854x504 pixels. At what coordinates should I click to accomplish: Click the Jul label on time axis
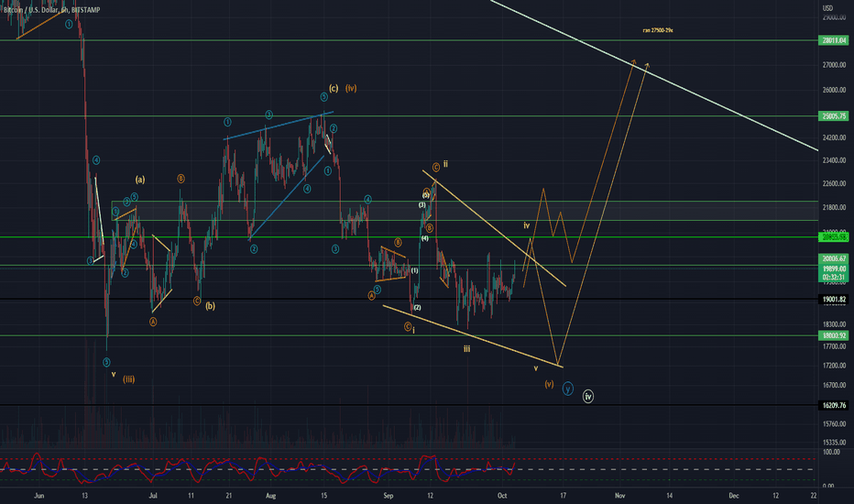(153, 496)
